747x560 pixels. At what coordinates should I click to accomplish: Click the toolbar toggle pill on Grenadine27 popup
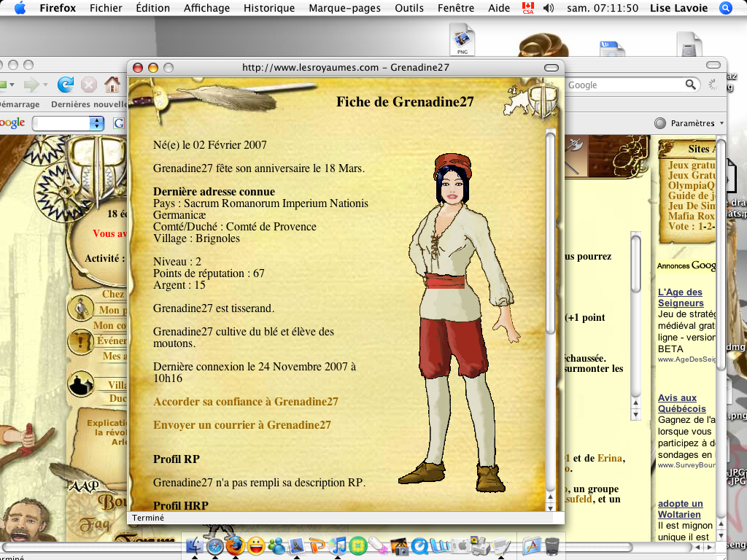tap(551, 68)
